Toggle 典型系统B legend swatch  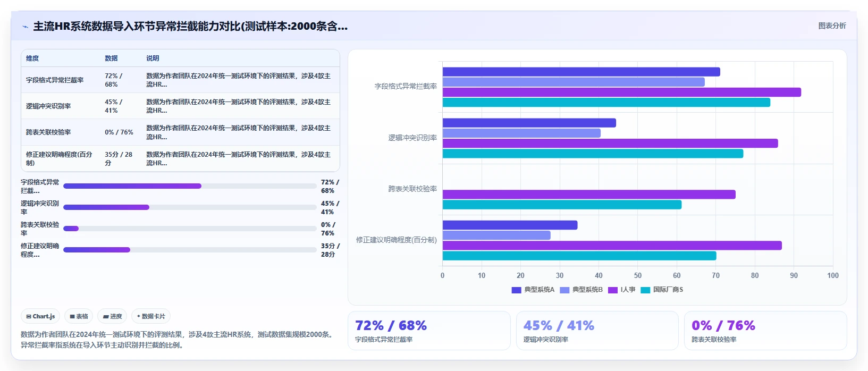click(564, 290)
